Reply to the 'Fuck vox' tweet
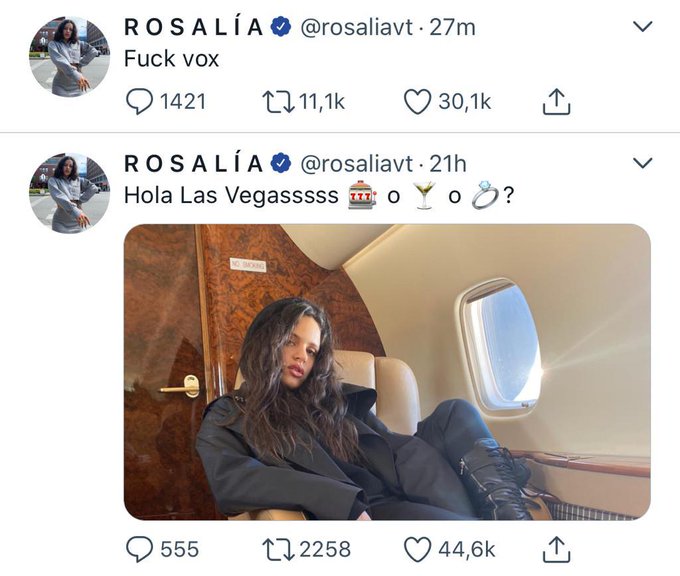This screenshot has height=576, width=680. [139, 101]
